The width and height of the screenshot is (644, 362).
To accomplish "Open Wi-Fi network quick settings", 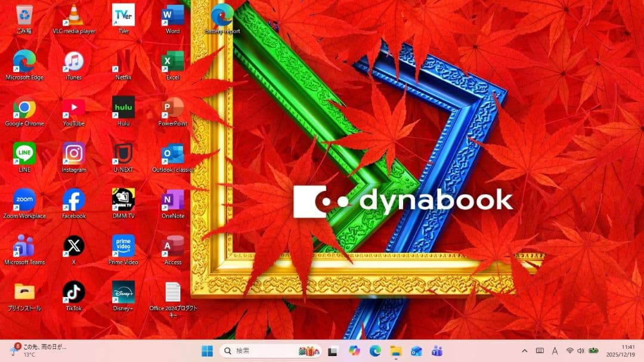I will coord(569,351).
